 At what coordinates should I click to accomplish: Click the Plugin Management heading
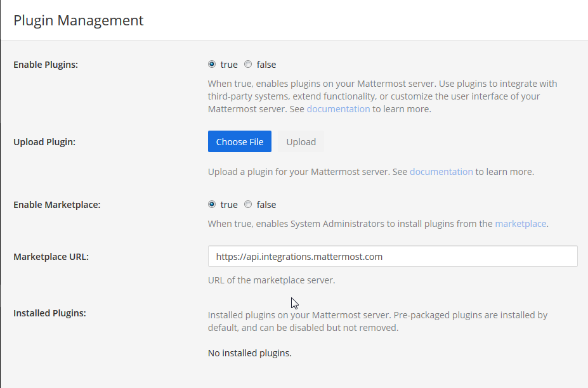[79, 20]
